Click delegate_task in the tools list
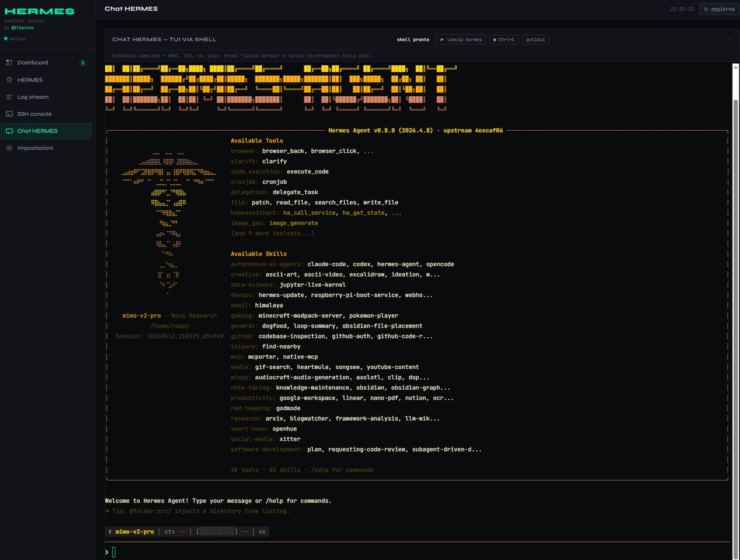The image size is (740, 560). coord(295,192)
